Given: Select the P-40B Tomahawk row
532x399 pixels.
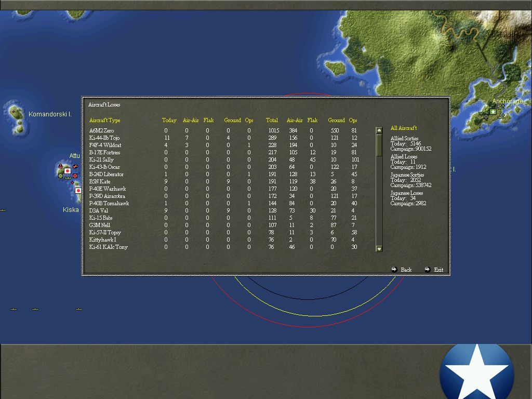Looking at the screenshot, I should [x=224, y=203].
